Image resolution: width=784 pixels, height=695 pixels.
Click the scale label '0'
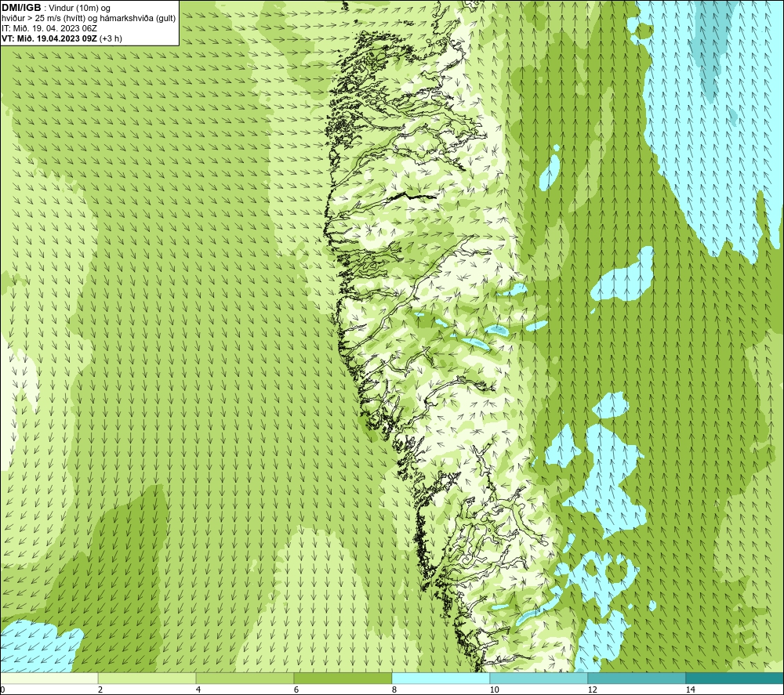[2, 690]
